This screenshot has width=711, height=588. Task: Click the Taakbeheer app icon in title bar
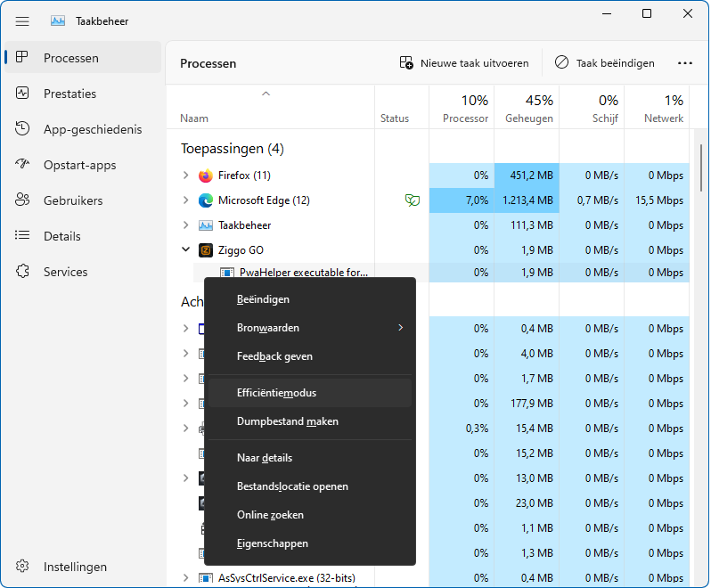(58, 20)
